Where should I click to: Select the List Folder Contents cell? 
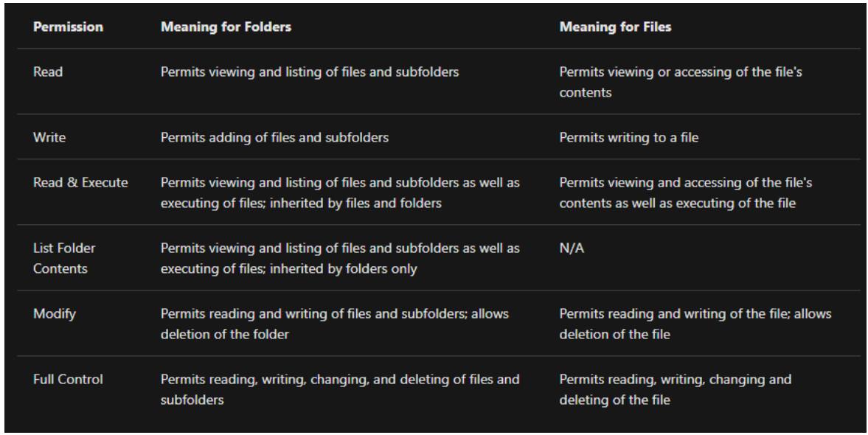point(64,258)
